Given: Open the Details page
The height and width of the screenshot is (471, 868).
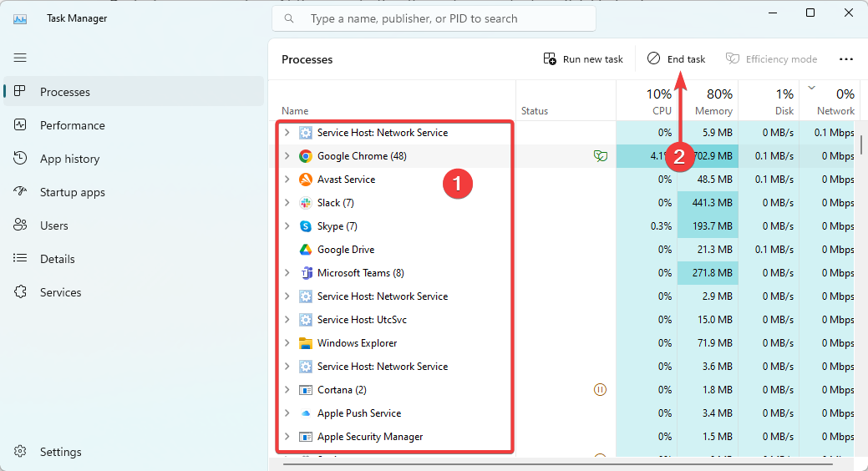Looking at the screenshot, I should tap(134, 259).
